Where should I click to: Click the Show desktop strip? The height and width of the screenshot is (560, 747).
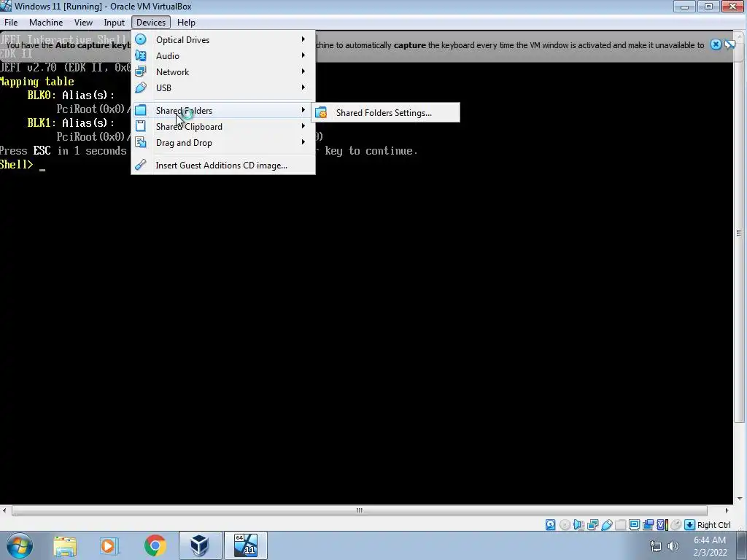point(741,545)
